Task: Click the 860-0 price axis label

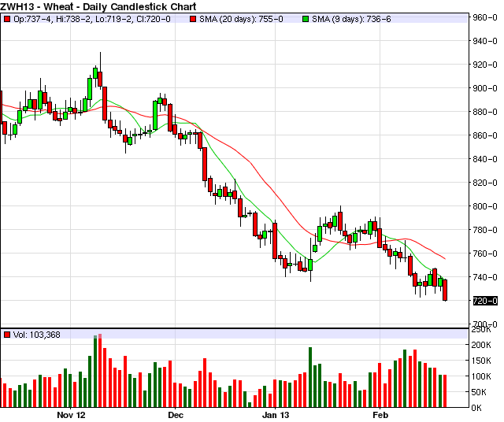Action: point(485,135)
